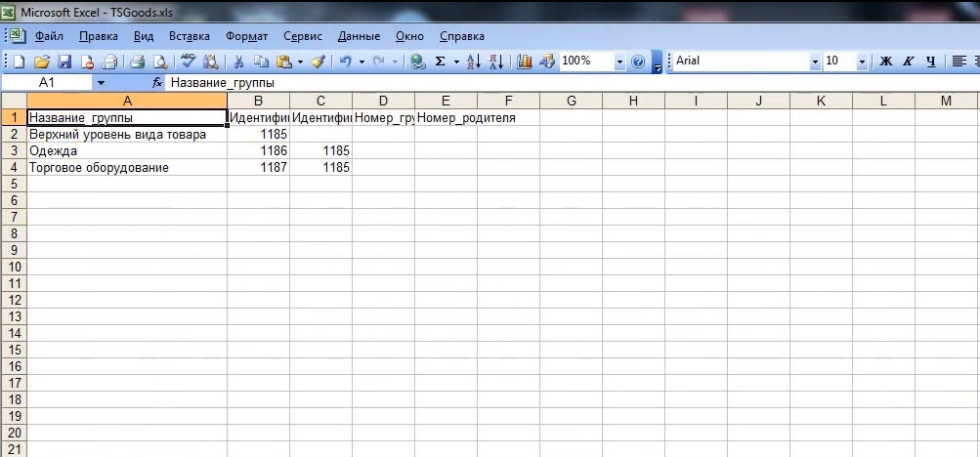Open the Файл menu

[49, 36]
